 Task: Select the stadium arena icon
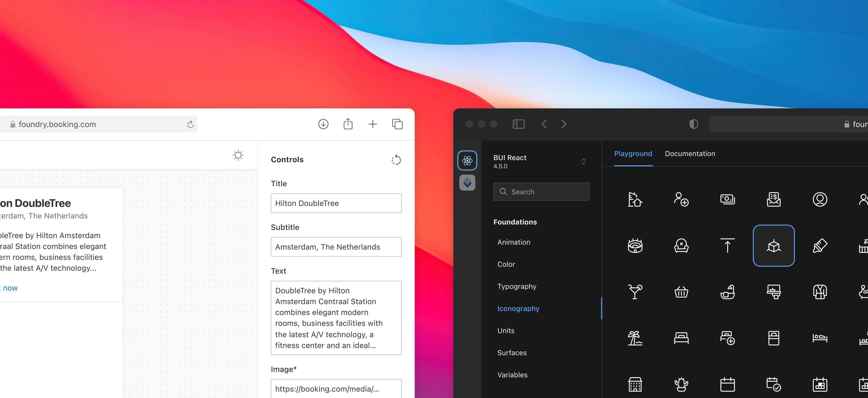[635, 245]
